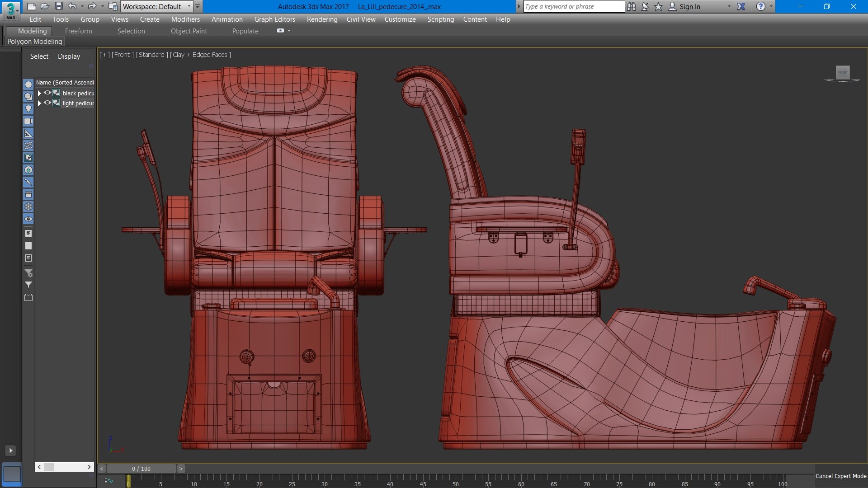This screenshot has width=868, height=488.
Task: Open the Help question mark icon
Action: tap(761, 6)
